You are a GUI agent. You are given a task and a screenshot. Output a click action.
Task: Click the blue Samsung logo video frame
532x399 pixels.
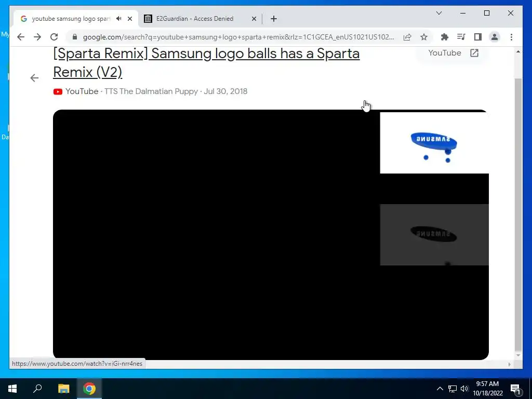point(434,142)
